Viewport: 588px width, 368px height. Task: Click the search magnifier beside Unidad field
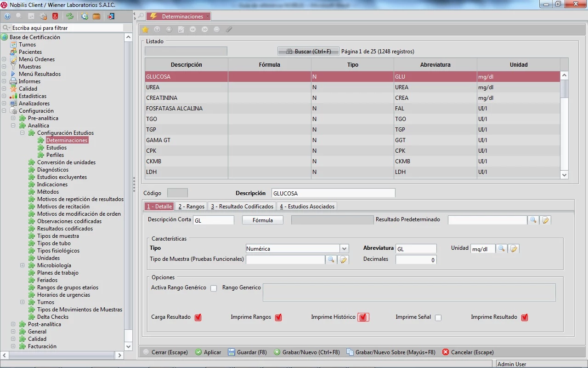(502, 249)
